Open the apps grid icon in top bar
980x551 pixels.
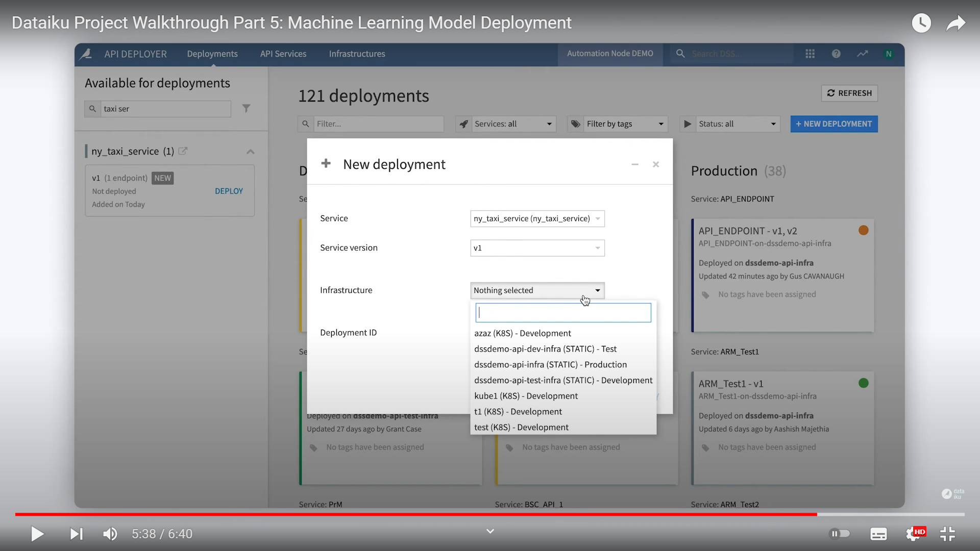(810, 54)
